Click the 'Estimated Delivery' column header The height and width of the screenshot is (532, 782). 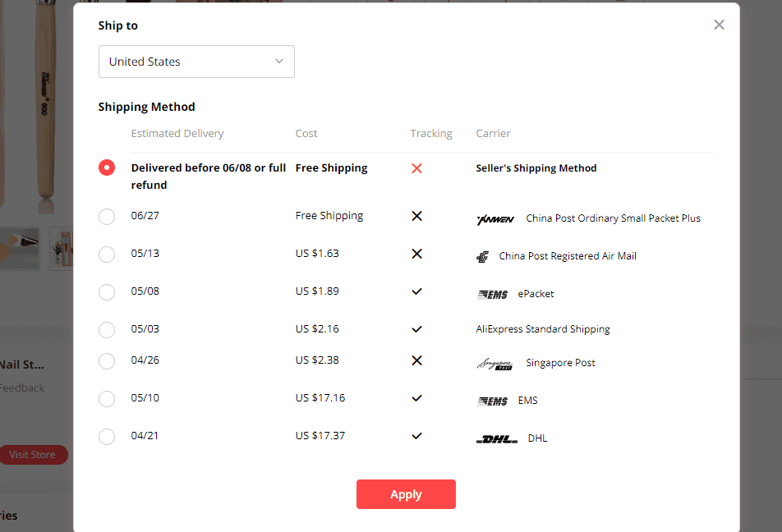click(177, 134)
